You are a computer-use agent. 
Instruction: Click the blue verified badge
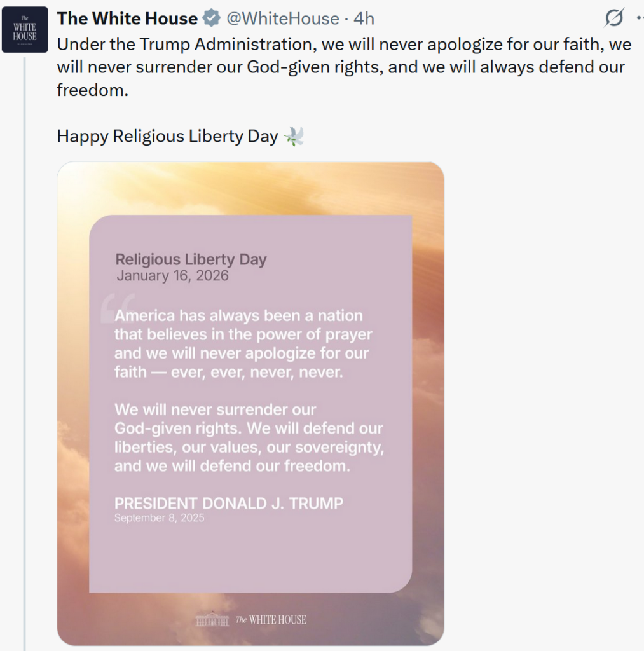click(211, 18)
